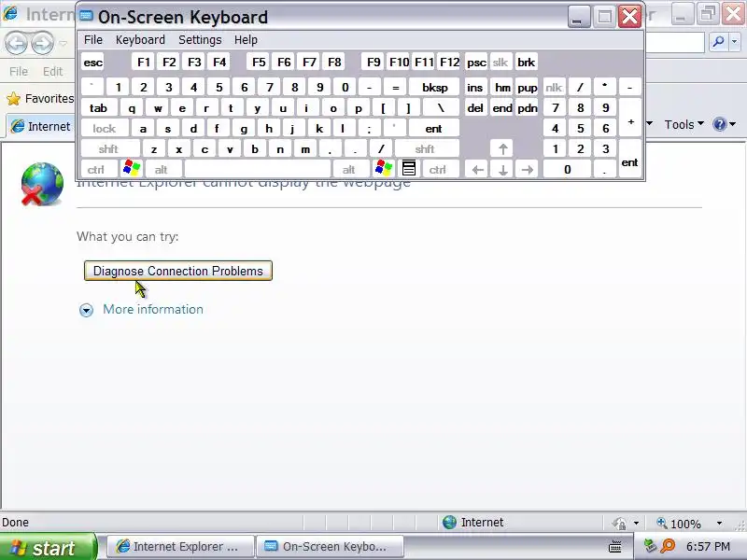Open Keyboard menu in On-Screen Keyboard
The image size is (747, 560).
(x=140, y=40)
